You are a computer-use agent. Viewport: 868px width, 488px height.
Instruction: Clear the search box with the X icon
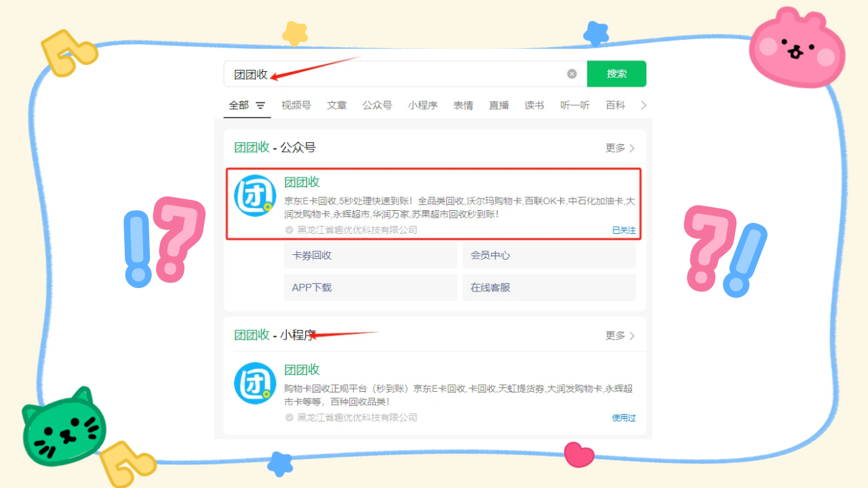pos(572,74)
